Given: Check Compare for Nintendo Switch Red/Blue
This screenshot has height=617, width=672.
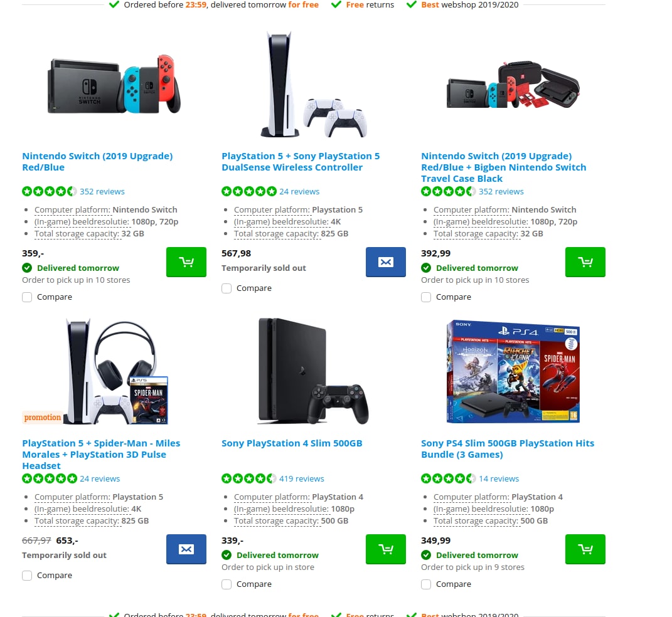Looking at the screenshot, I should click(x=27, y=297).
